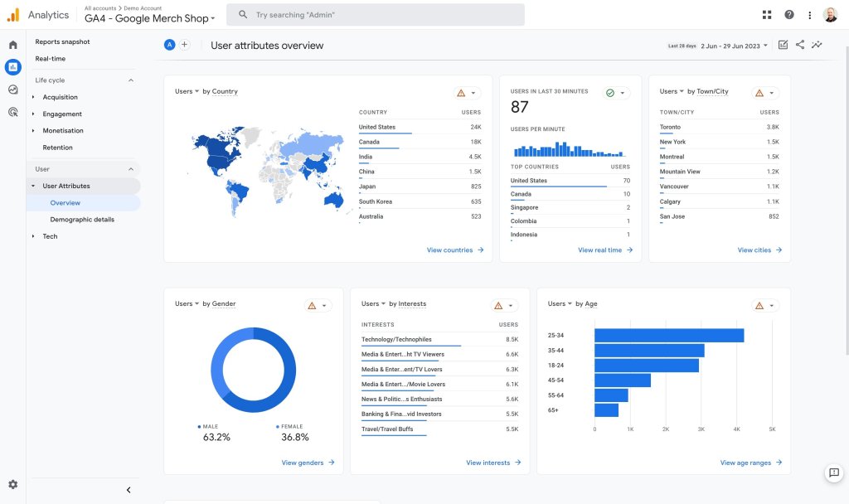Add a comparison with plus button
The image size is (849, 504).
point(185,45)
